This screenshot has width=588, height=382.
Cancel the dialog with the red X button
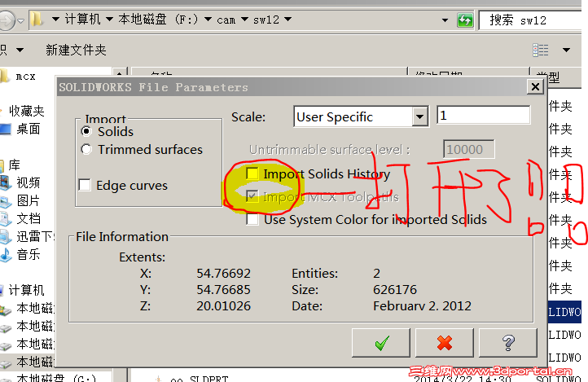[x=445, y=343]
